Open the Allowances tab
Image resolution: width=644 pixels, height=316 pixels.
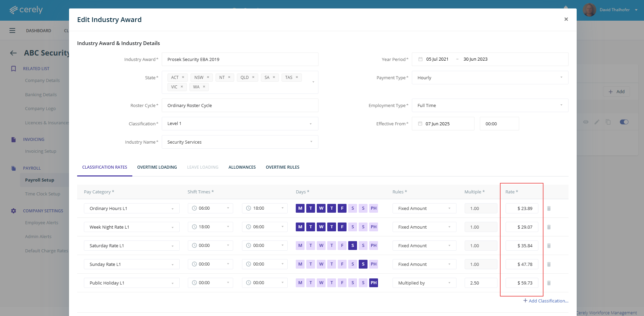242,167
